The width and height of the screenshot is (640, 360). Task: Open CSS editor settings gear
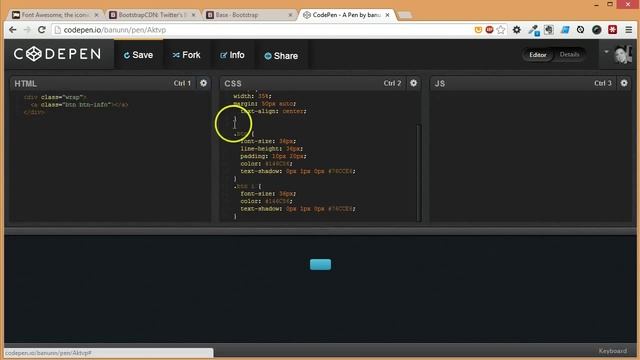tap(413, 83)
